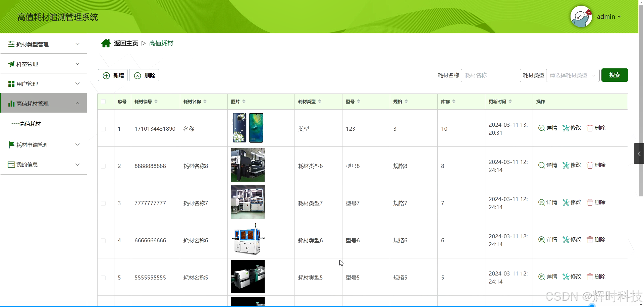
Task: Open the admin user dropdown arrow
Action: point(619,16)
